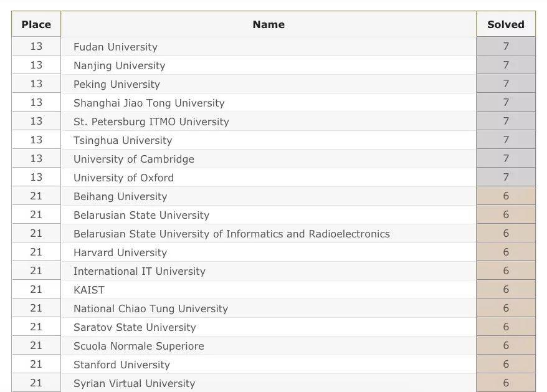Viewport: 547px width, 392px height.
Task: Click Belarusian State University of Informatics and Radioelectronics
Action: pos(232,234)
